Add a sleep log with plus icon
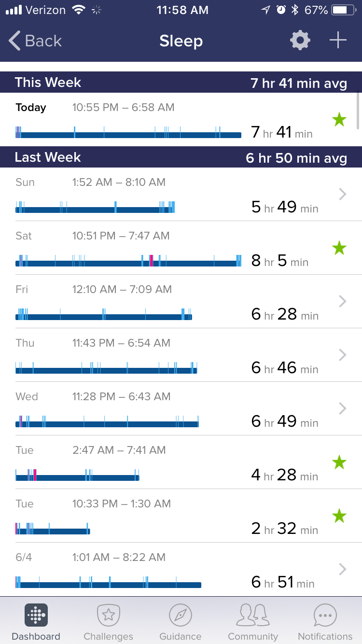Screen dimensions: 362x644 coord(338,41)
